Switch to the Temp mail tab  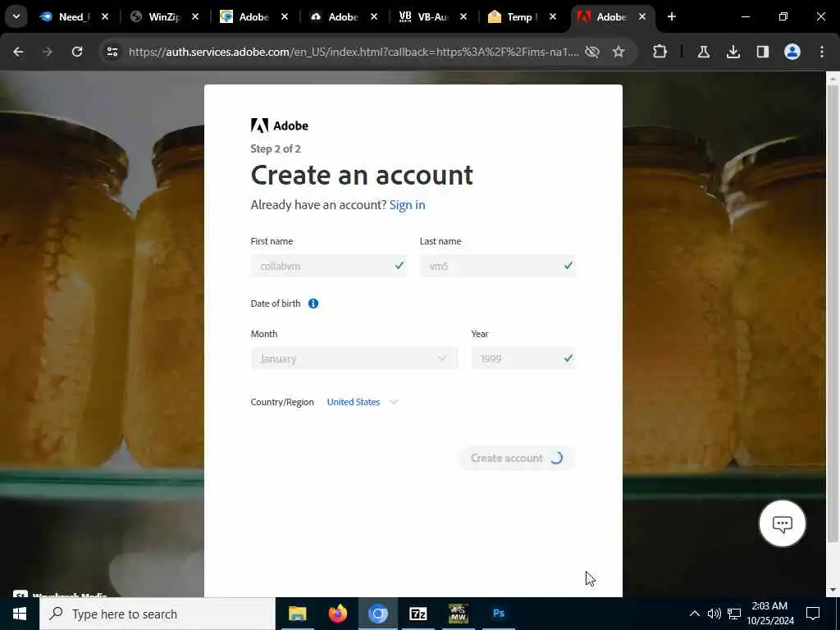coord(521,16)
